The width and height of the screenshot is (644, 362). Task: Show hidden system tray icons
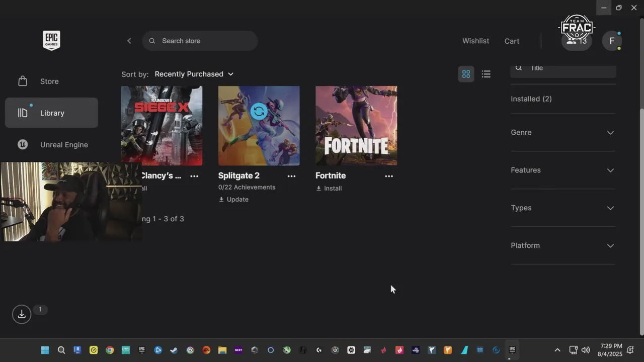coord(557,350)
